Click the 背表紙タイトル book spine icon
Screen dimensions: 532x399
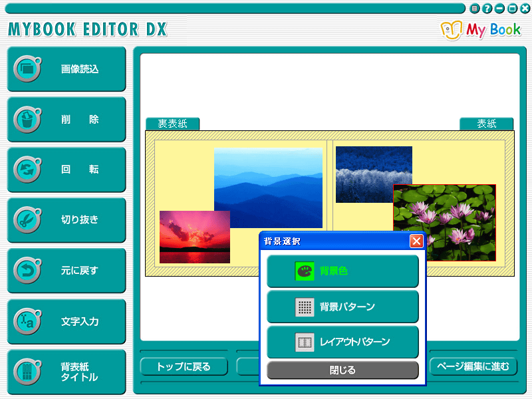(x=27, y=372)
